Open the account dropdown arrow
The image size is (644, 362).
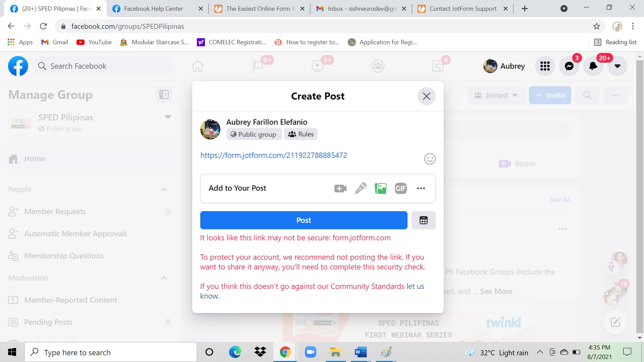[617, 66]
